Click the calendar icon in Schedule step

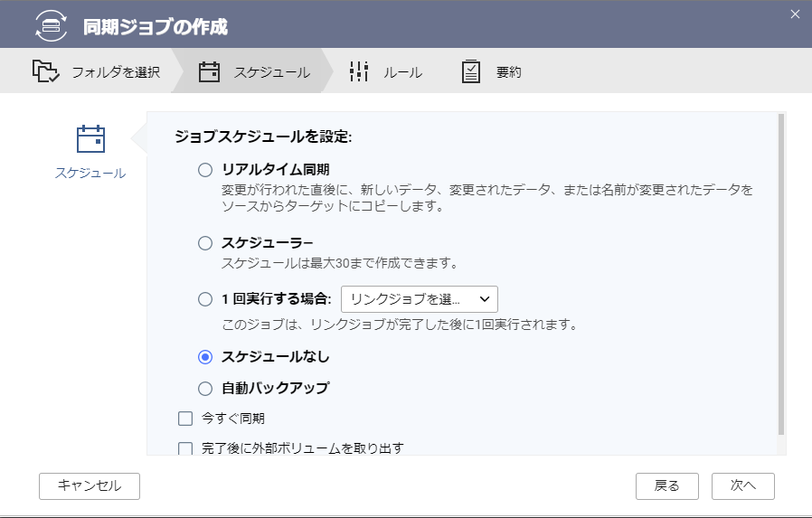[x=209, y=72]
